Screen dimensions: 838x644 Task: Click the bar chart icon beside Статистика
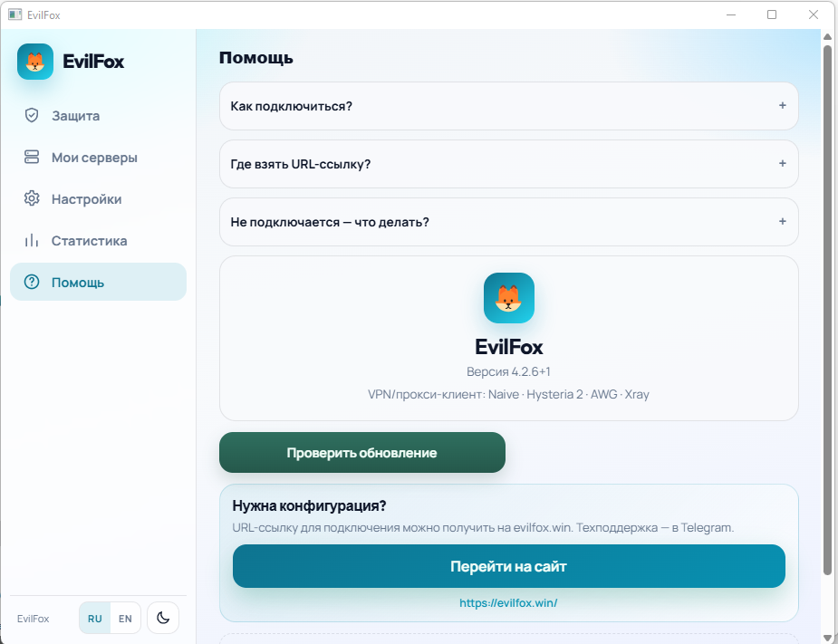tap(32, 241)
